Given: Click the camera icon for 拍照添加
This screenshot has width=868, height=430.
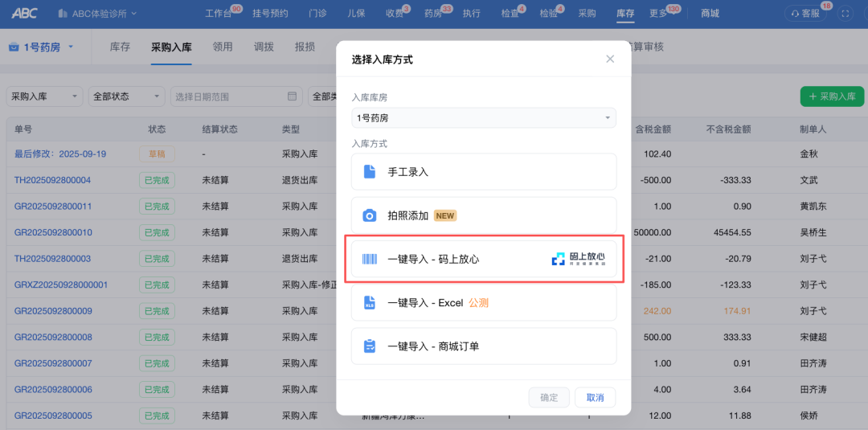Looking at the screenshot, I should point(369,215).
